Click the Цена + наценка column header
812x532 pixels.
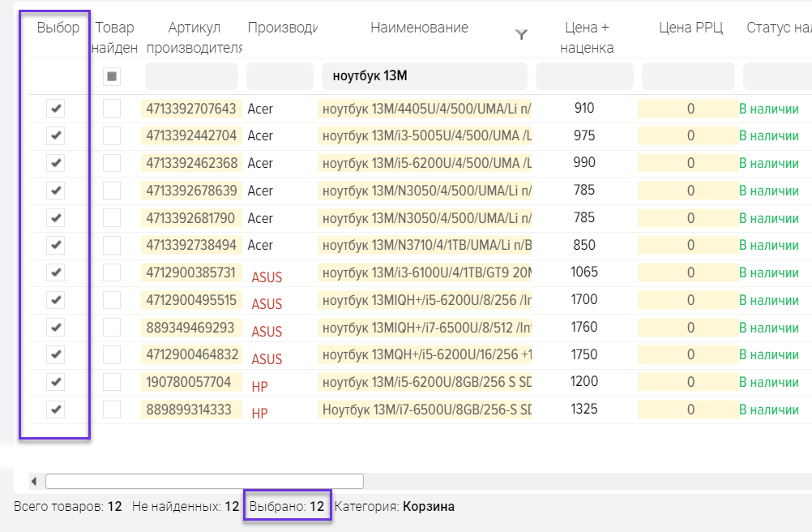coord(585,37)
